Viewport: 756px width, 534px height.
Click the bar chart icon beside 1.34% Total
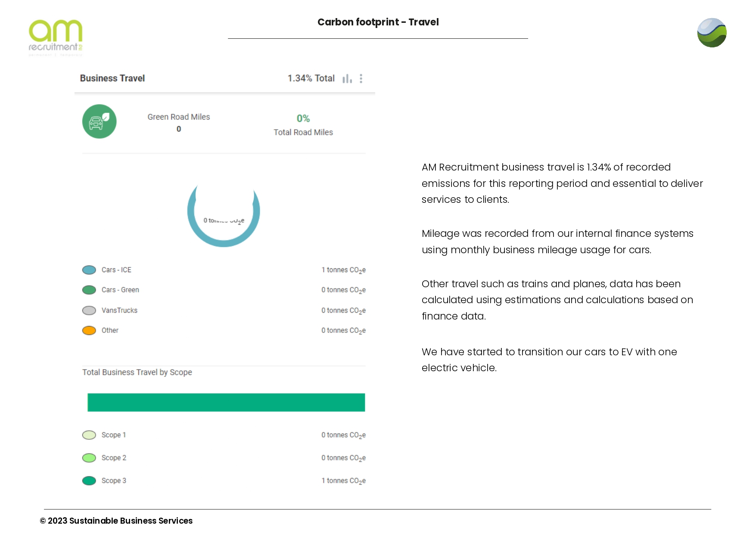[x=347, y=79]
